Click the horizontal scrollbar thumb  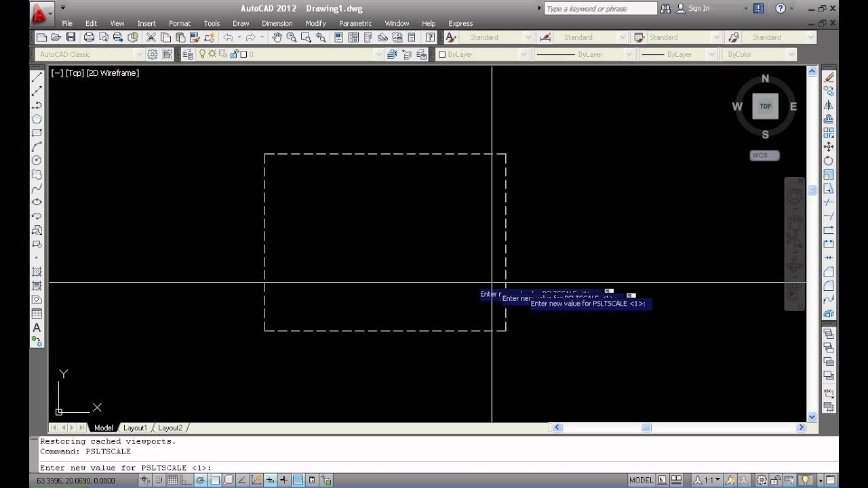pos(646,428)
